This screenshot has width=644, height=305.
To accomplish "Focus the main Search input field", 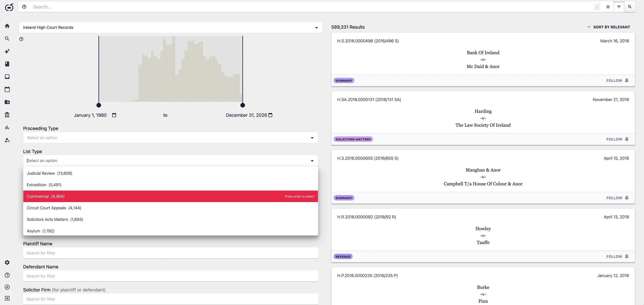I will pyautogui.click(x=311, y=7).
